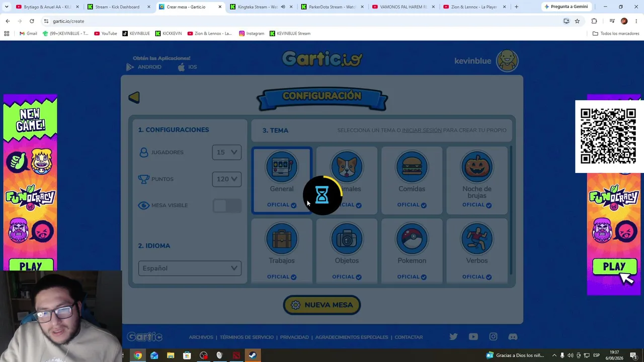Follow the Iniciar Sesión link
The width and height of the screenshot is (644, 362).
[422, 130]
